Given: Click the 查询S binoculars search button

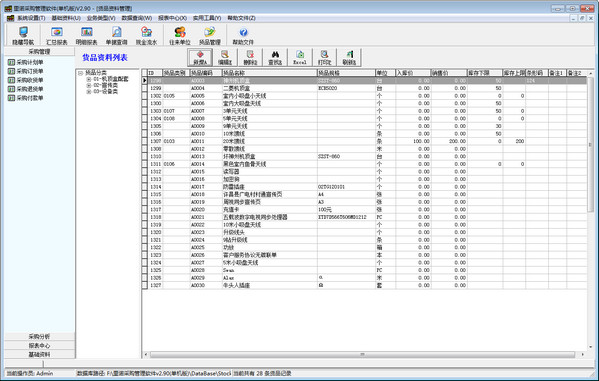Looking at the screenshot, I should pos(275,57).
